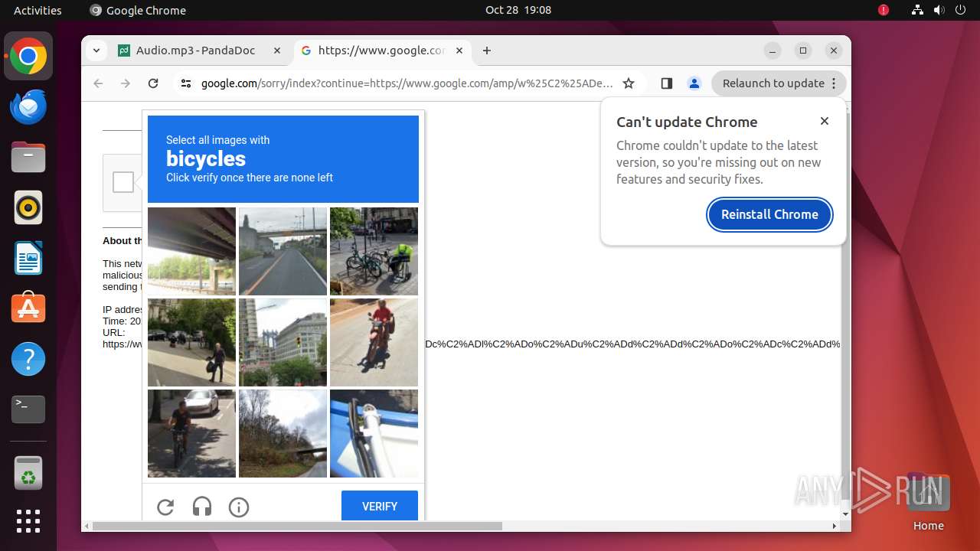This screenshot has height=551, width=980.
Task: Click the red notification indicator in top bar
Action: click(884, 10)
